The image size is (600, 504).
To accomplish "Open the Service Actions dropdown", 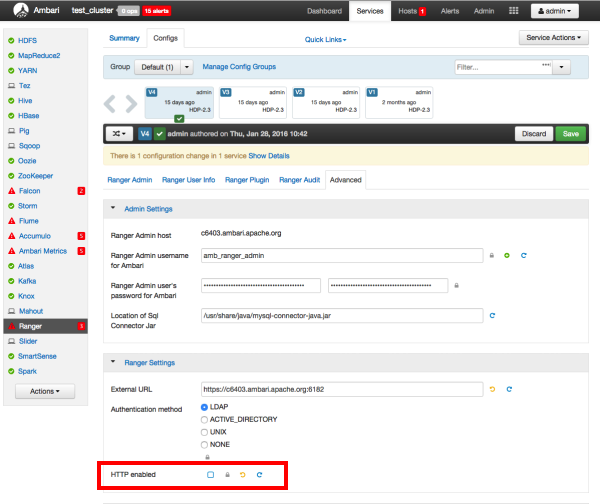I will click(x=553, y=38).
